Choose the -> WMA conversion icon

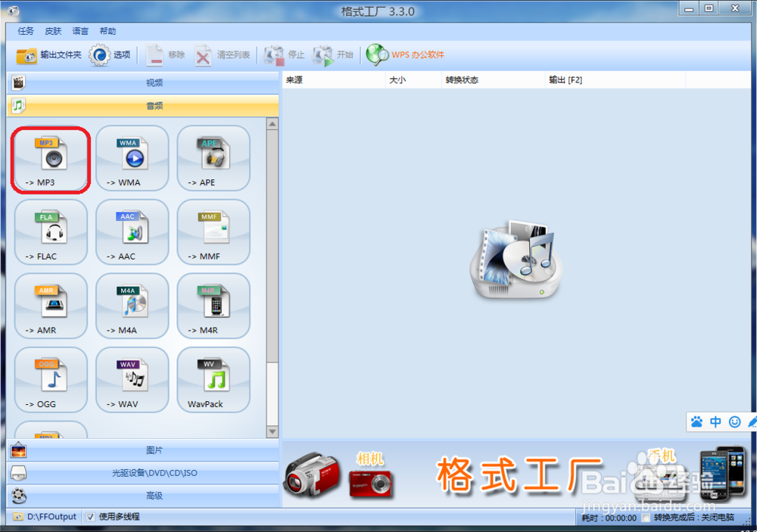tap(132, 158)
